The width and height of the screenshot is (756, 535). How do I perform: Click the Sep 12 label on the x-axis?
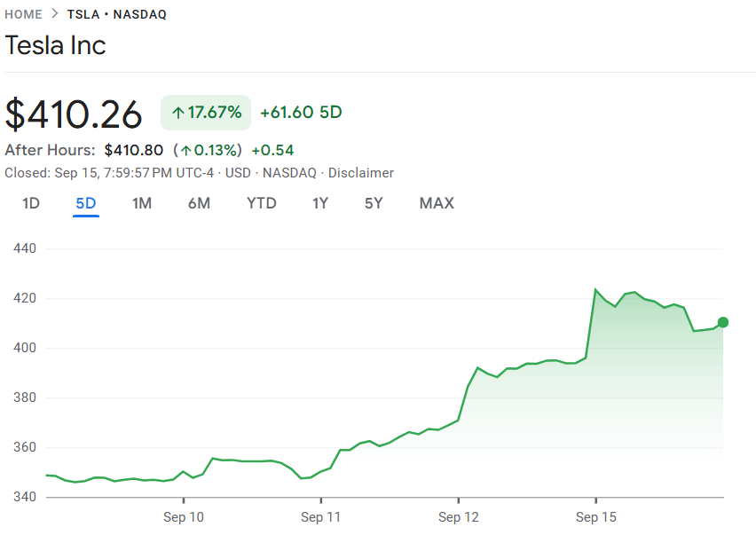point(459,516)
